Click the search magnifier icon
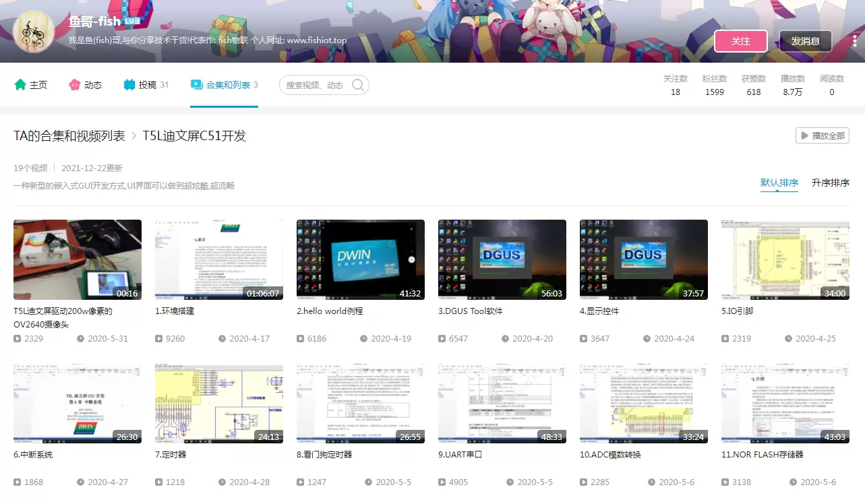Image resolution: width=865 pixels, height=504 pixels. tap(358, 85)
